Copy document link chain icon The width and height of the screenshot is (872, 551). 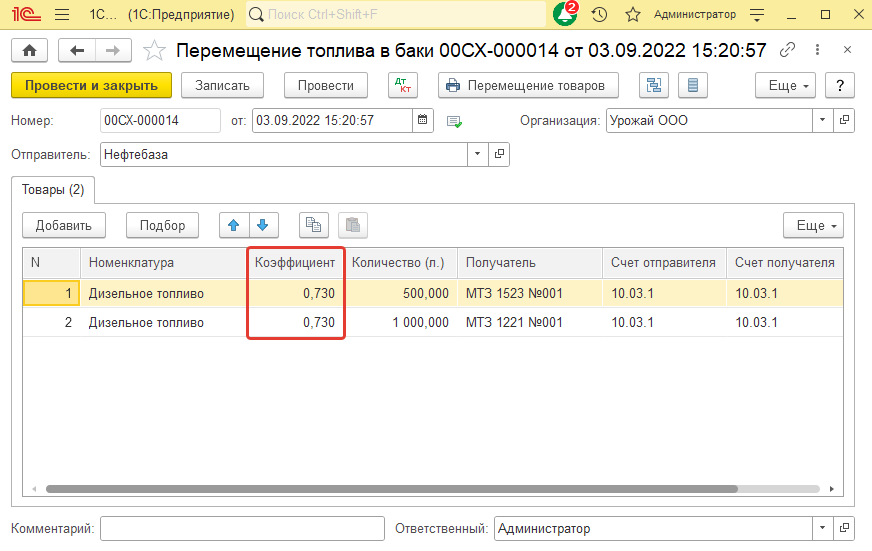788,50
